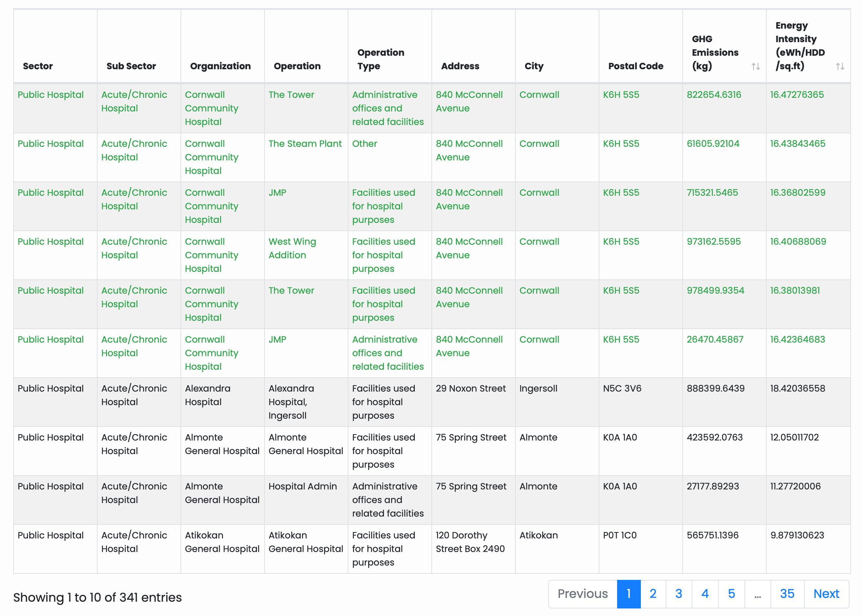Click the GHG Emissions (kg) header text

pos(715,52)
